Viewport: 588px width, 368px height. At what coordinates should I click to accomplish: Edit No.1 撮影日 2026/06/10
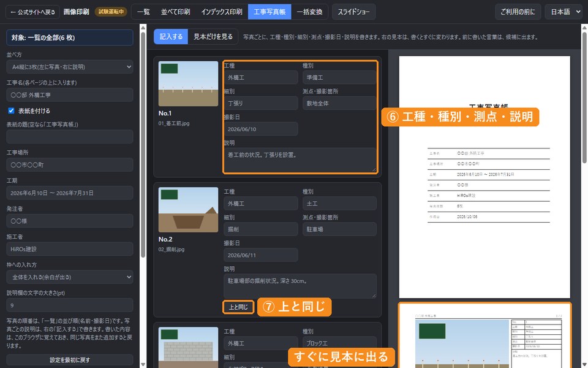(261, 129)
